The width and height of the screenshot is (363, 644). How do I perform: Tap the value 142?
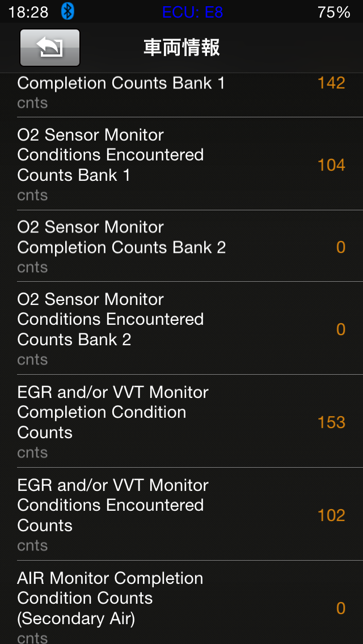click(x=331, y=83)
